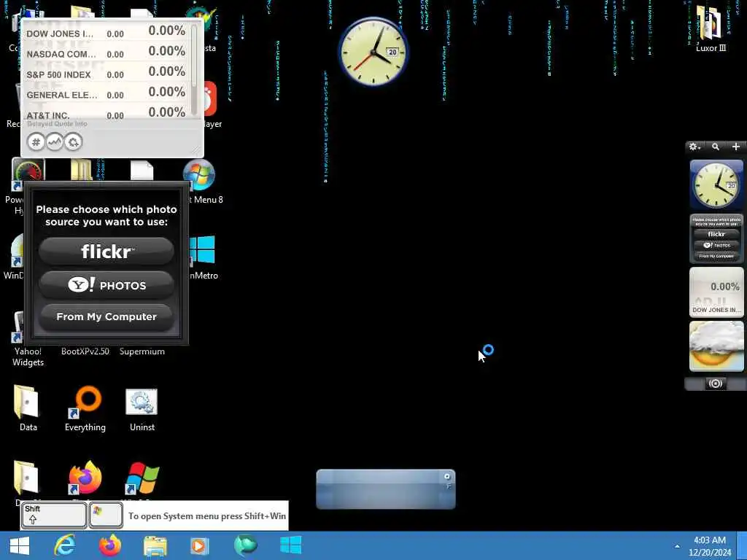This screenshot has height=560, width=747.
Task: Open the Supermium desktop label
Action: [142, 351]
